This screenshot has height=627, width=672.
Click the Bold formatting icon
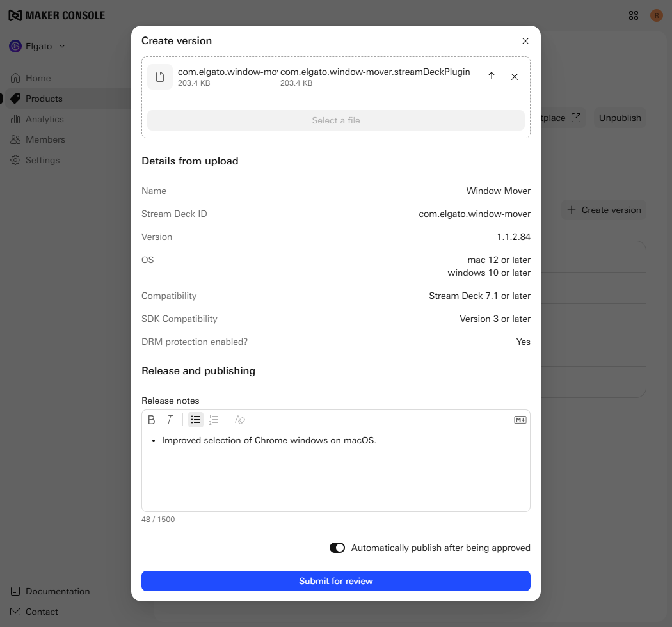point(152,420)
